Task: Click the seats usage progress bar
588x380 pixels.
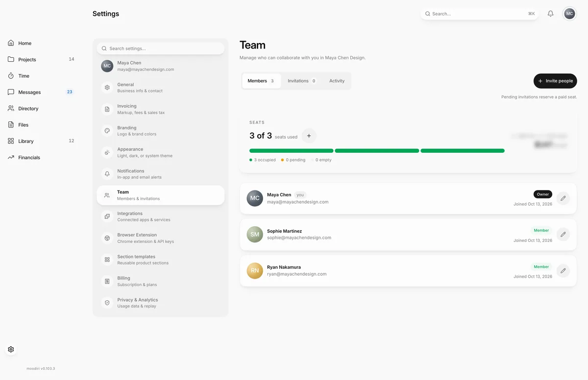Action: 377,151
